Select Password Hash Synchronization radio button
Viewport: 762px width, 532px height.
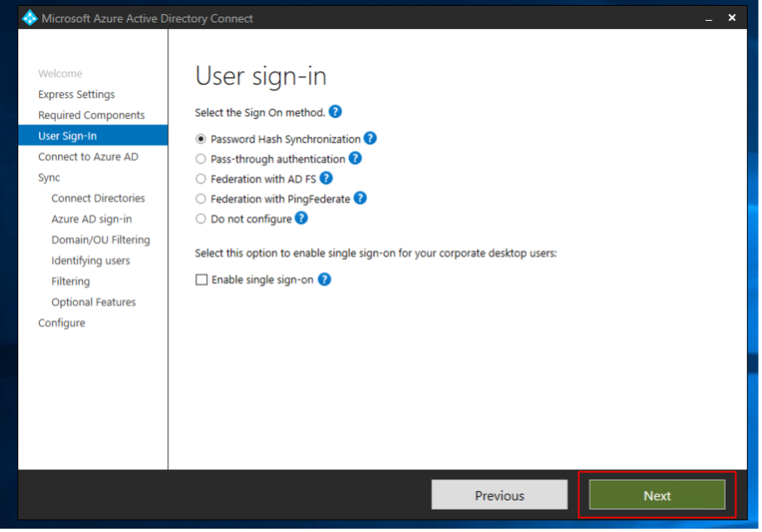pyautogui.click(x=201, y=139)
